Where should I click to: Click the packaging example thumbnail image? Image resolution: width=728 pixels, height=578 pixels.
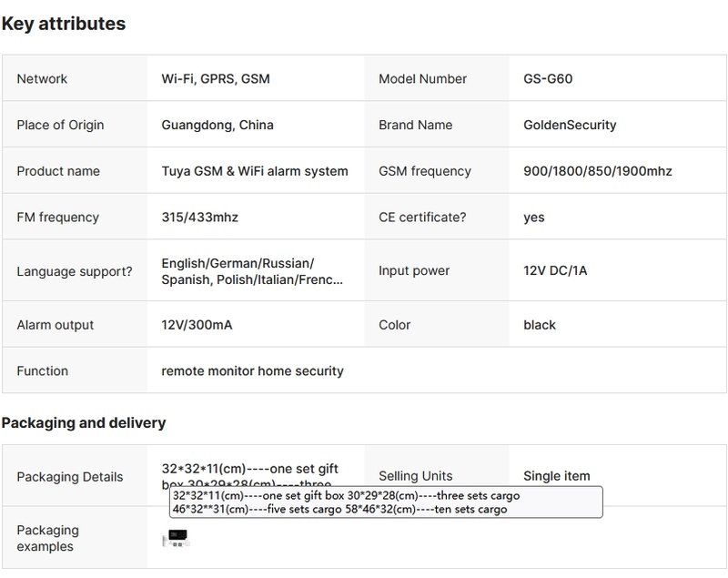click(174, 539)
